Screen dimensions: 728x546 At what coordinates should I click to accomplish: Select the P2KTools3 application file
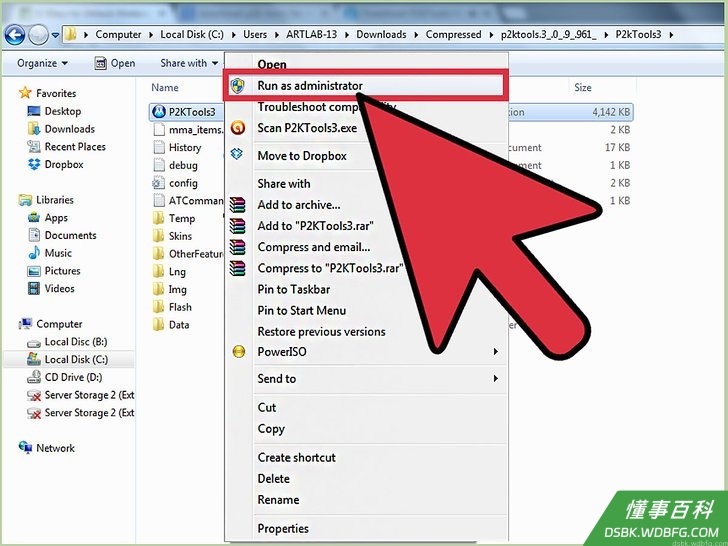pos(192,112)
